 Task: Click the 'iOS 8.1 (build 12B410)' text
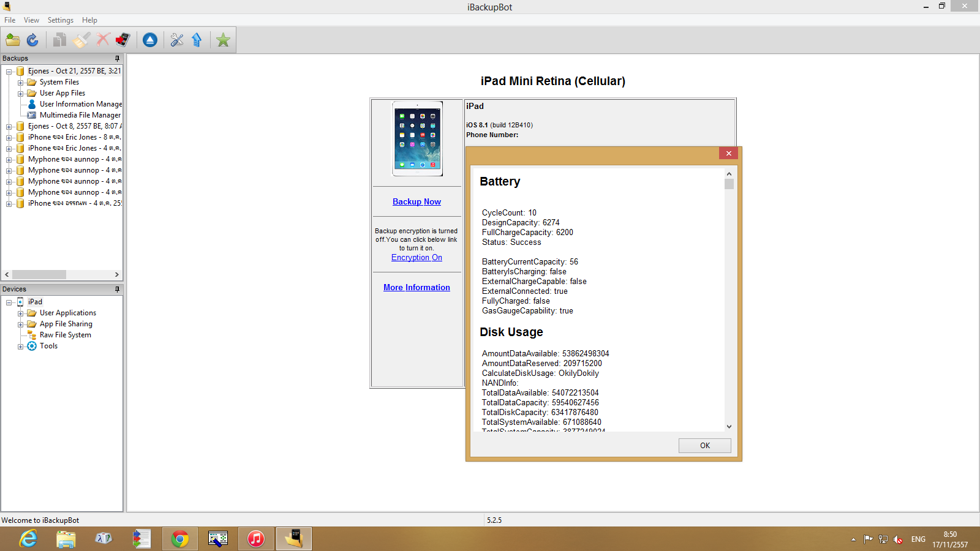coord(500,125)
